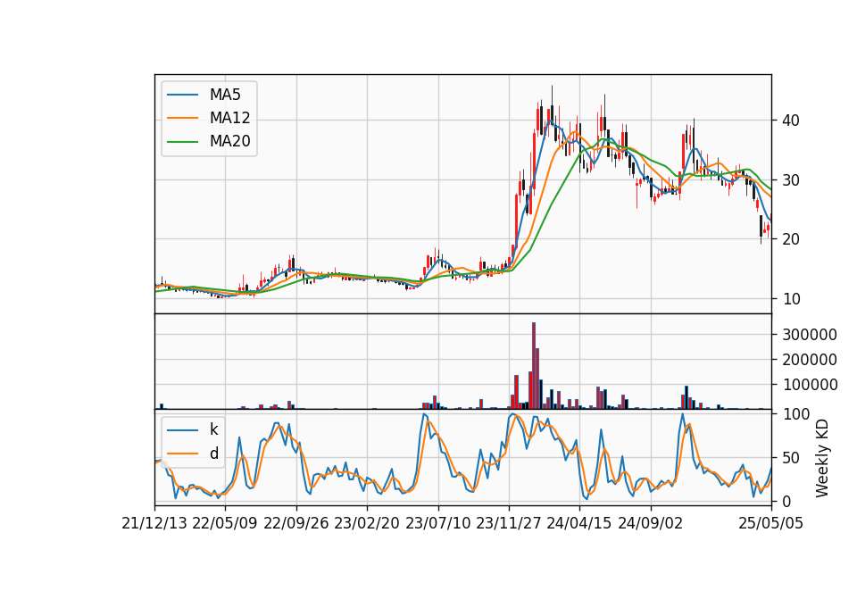Click the MA12 legend label
The image size is (857, 616).
pyautogui.click(x=229, y=118)
